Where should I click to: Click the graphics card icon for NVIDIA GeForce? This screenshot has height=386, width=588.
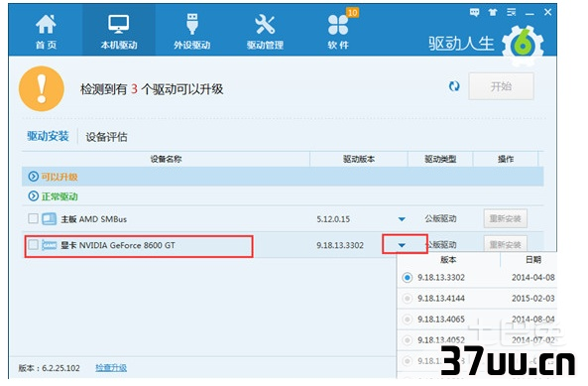click(x=50, y=245)
